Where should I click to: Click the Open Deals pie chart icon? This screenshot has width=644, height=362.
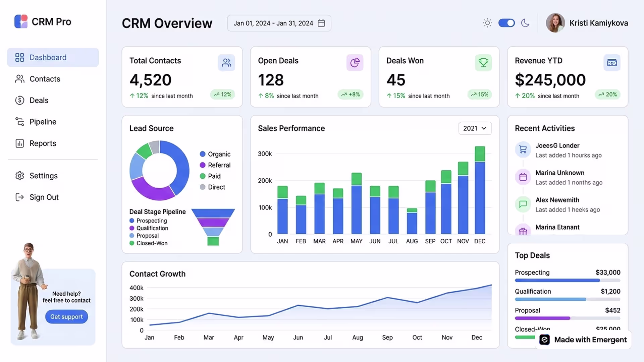tap(355, 63)
